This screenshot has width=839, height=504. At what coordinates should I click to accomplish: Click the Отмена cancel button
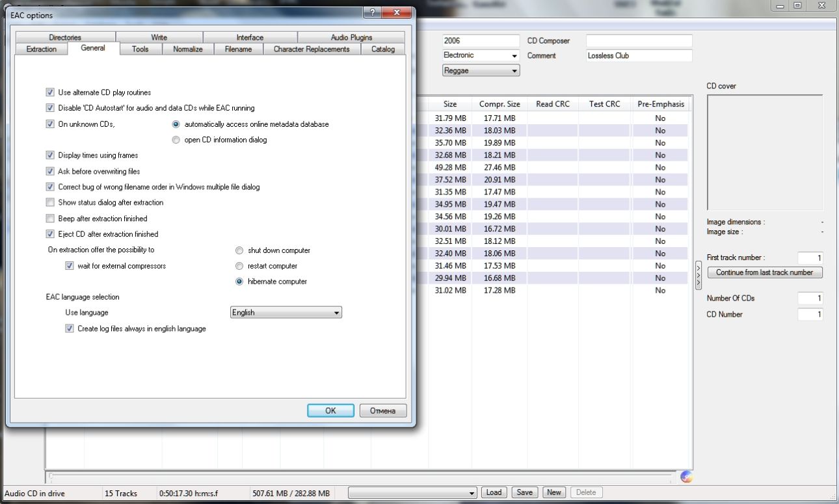pos(383,410)
